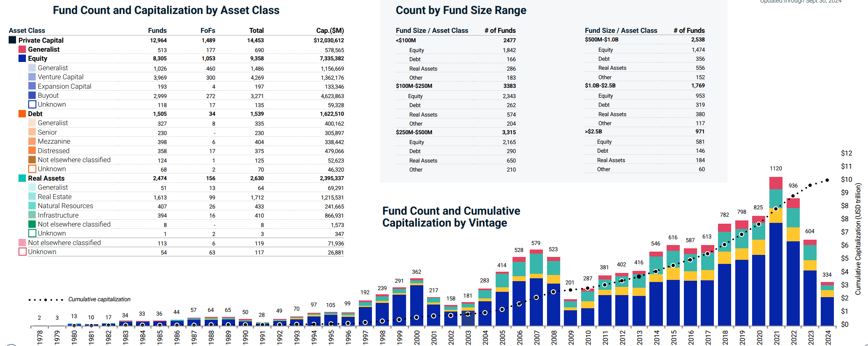868x346 pixels.
Task: Click the blue Equity legend square
Action: point(22,58)
